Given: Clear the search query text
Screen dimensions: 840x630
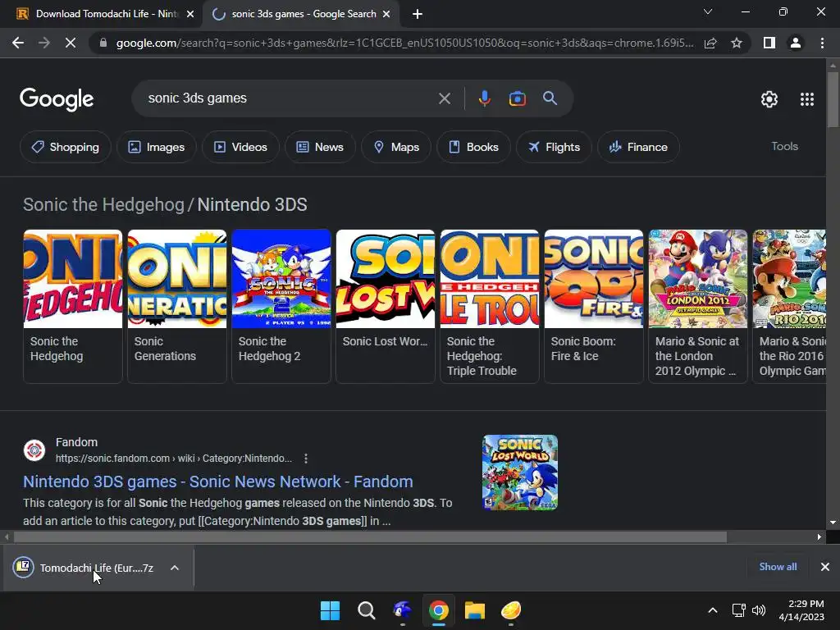Looking at the screenshot, I should [x=444, y=98].
